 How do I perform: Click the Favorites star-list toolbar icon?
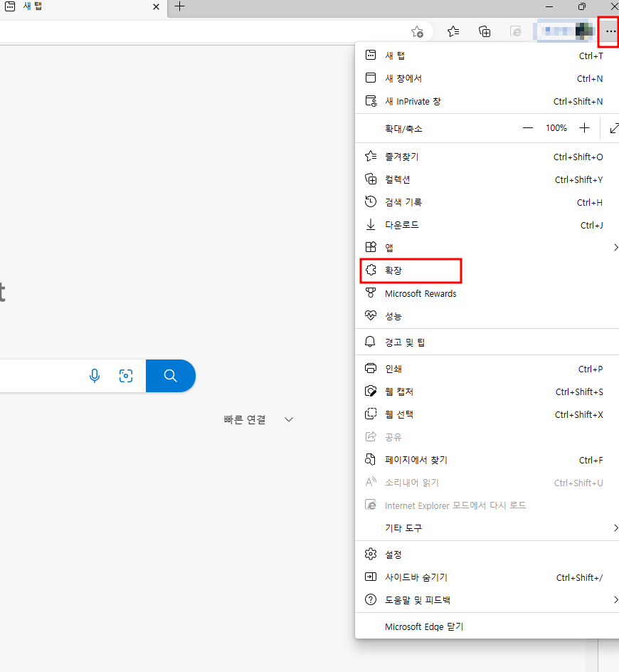pos(453,31)
